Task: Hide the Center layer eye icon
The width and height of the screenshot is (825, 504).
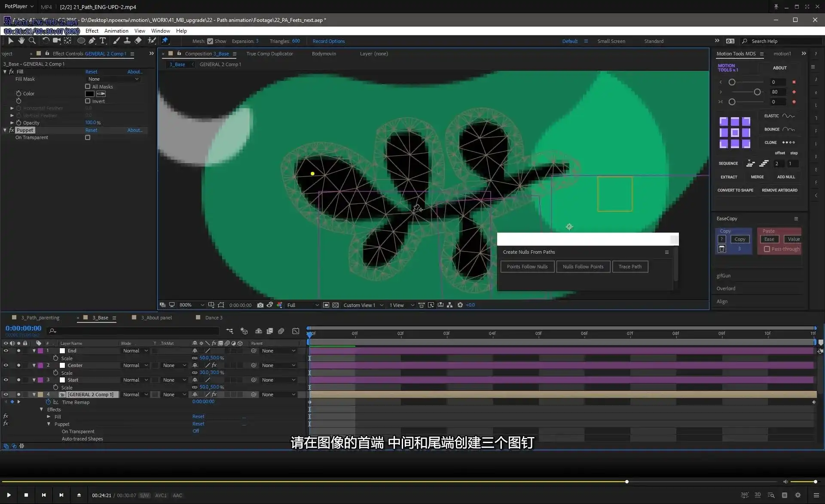Action: [6, 365]
